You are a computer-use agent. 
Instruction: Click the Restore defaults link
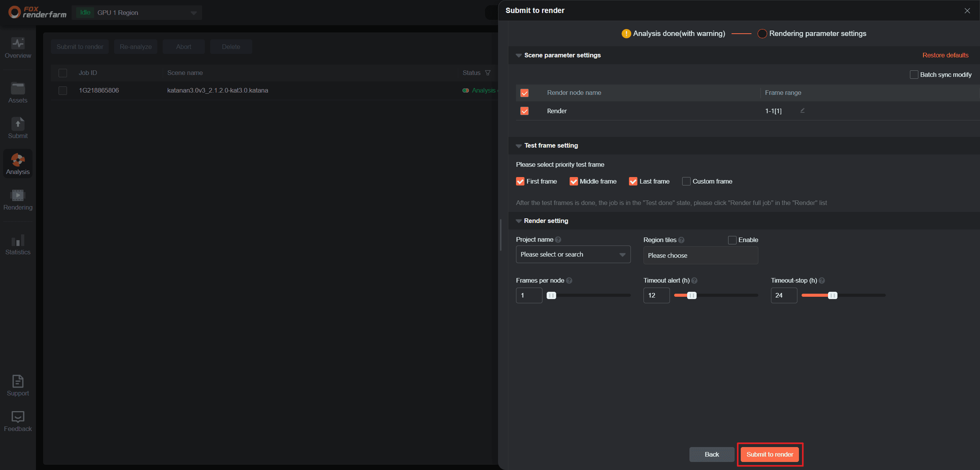pyautogui.click(x=945, y=55)
